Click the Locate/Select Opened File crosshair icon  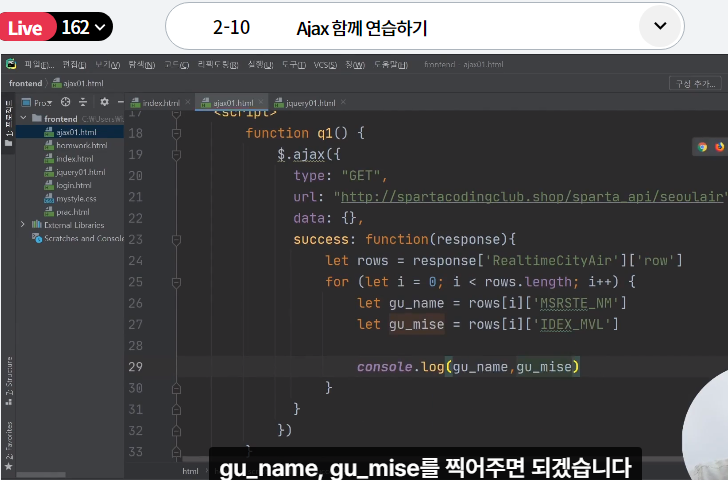[x=65, y=102]
